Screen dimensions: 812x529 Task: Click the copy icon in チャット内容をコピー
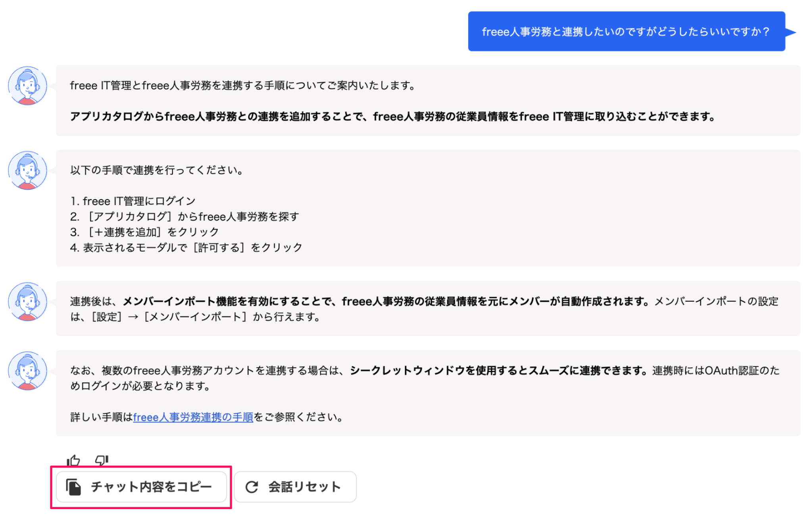[73, 487]
